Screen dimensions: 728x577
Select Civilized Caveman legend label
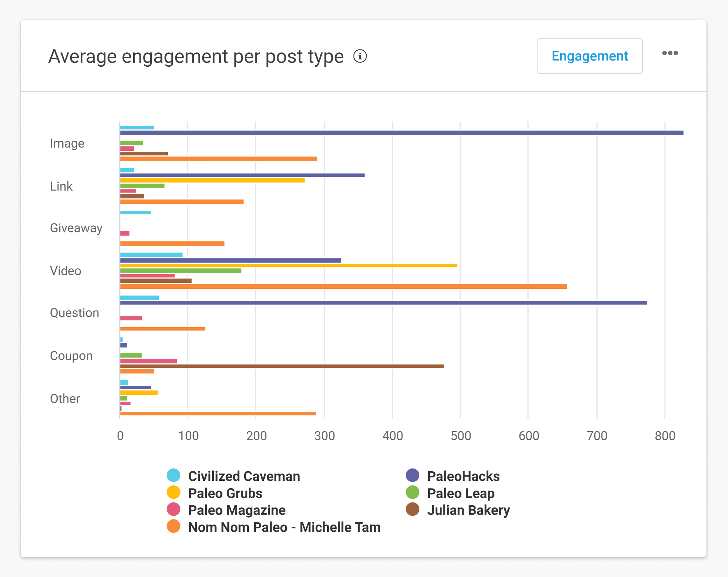point(244,476)
